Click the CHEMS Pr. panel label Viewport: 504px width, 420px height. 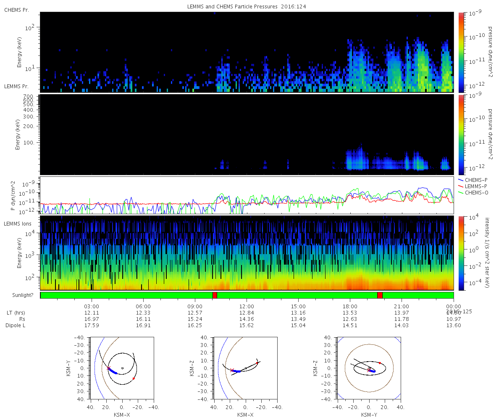coord(16,10)
